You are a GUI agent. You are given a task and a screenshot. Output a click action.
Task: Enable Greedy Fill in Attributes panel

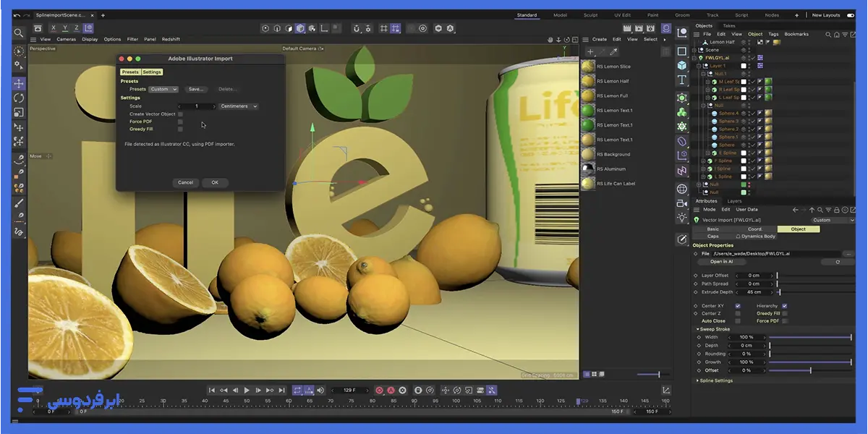click(x=784, y=313)
